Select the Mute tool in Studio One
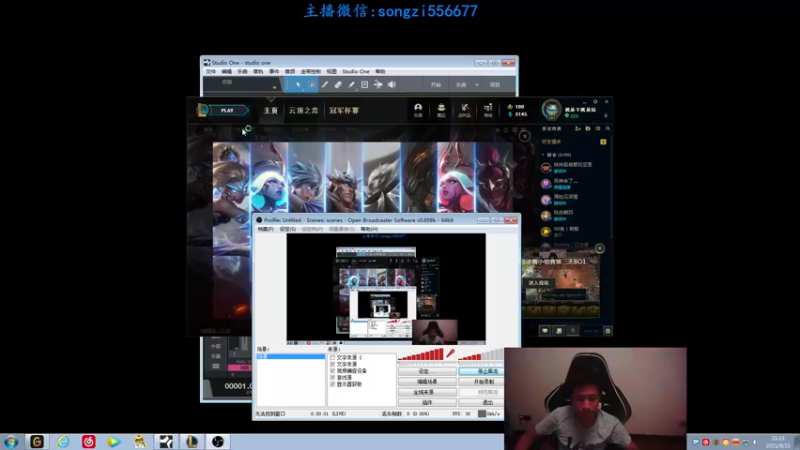Image resolution: width=800 pixels, height=450 pixels. (x=364, y=85)
